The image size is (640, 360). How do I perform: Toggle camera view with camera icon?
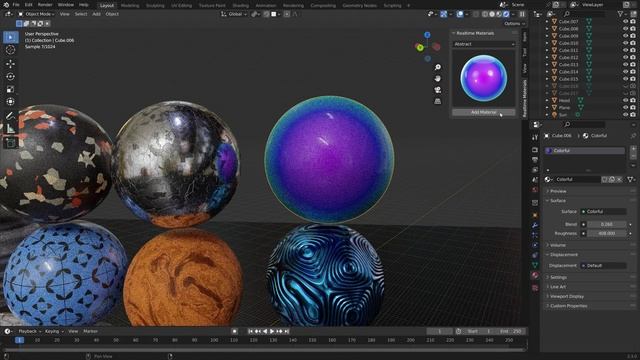pyautogui.click(x=438, y=90)
